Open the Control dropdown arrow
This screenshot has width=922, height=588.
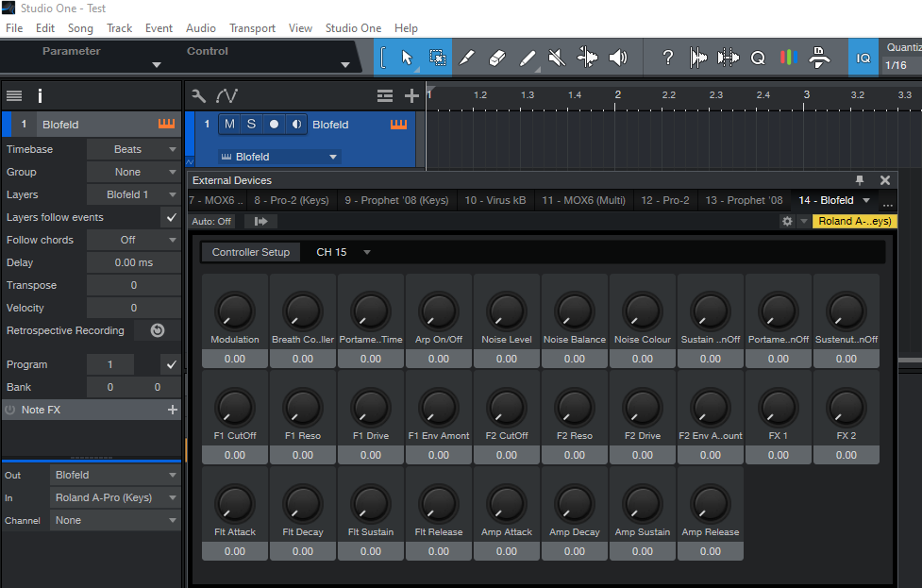click(x=345, y=65)
